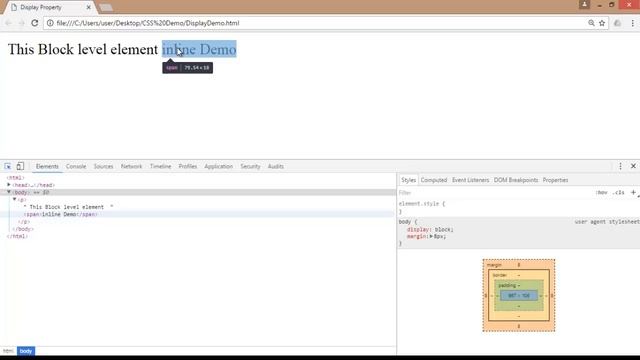Bookmark this page with the star icon
640x360 pixels.
tap(602, 23)
